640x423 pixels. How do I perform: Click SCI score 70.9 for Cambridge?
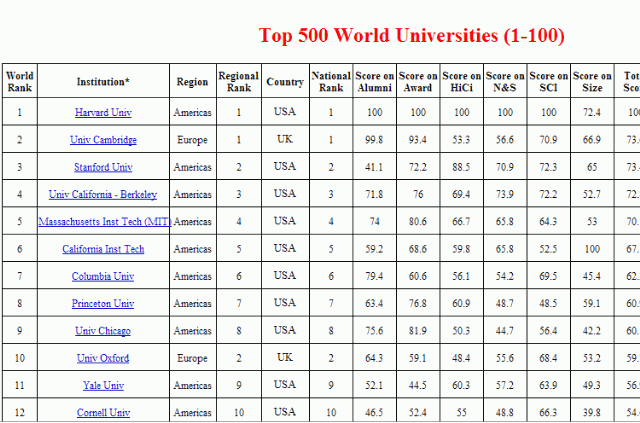click(x=548, y=140)
